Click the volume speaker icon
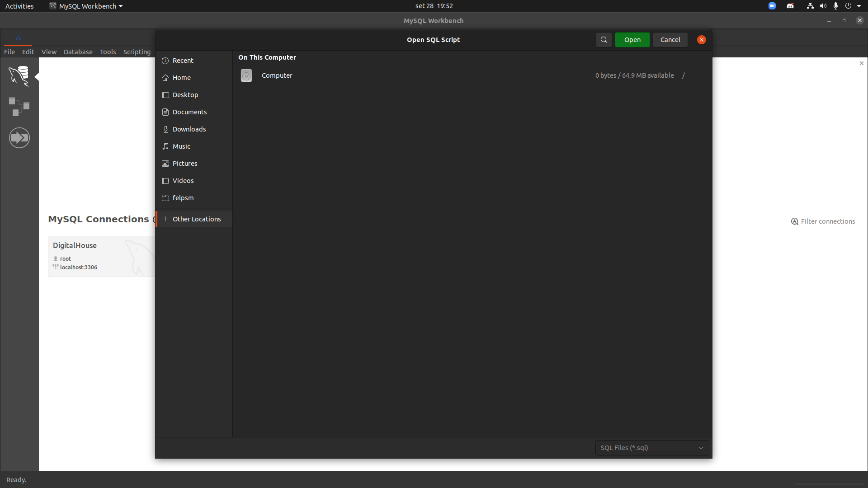Screen dimensions: 868x488 click(x=823, y=6)
